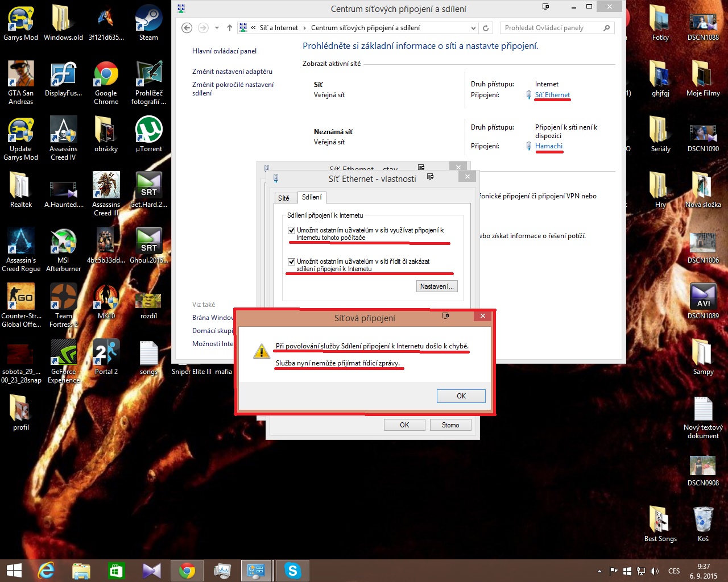Click the Síť a Internet breadcrumb
This screenshot has height=582, width=728.
point(279,28)
